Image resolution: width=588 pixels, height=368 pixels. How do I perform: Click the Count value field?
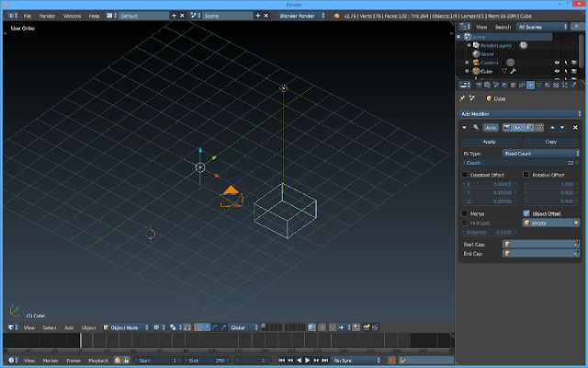point(520,162)
